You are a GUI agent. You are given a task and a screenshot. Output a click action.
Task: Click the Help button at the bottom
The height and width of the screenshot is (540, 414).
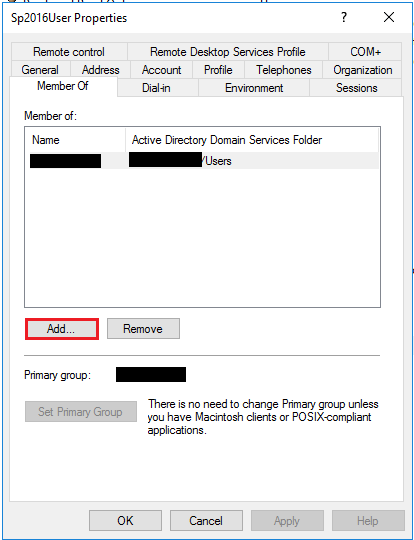point(368,520)
